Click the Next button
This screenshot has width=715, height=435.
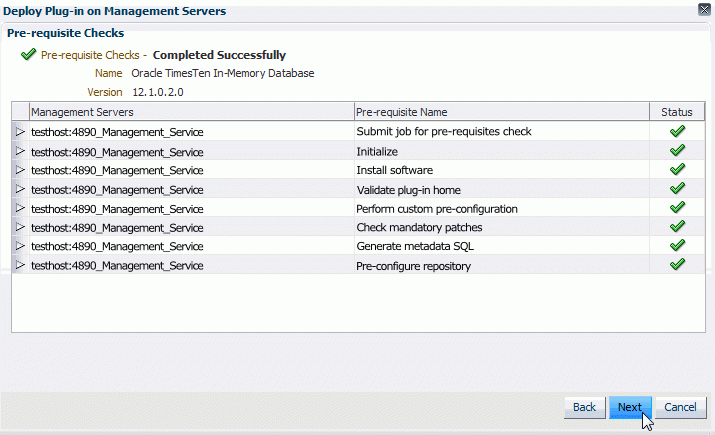coord(630,407)
